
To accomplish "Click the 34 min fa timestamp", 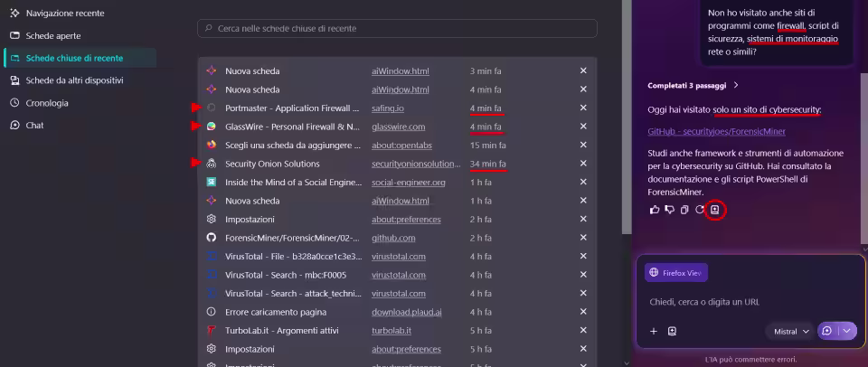I will pos(487,164).
